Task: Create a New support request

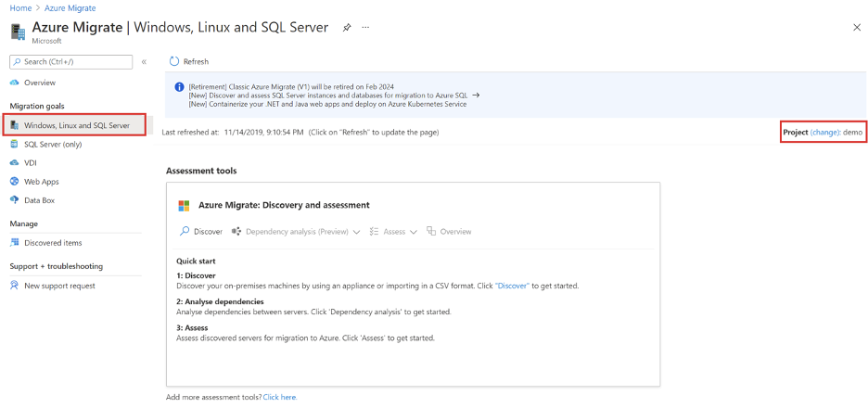Action: coord(59,286)
